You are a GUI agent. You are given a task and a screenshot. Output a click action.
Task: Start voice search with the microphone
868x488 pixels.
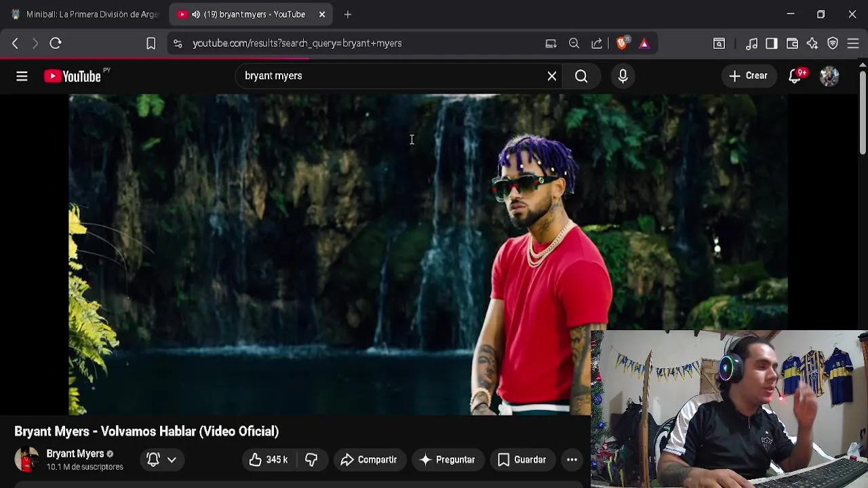click(623, 76)
